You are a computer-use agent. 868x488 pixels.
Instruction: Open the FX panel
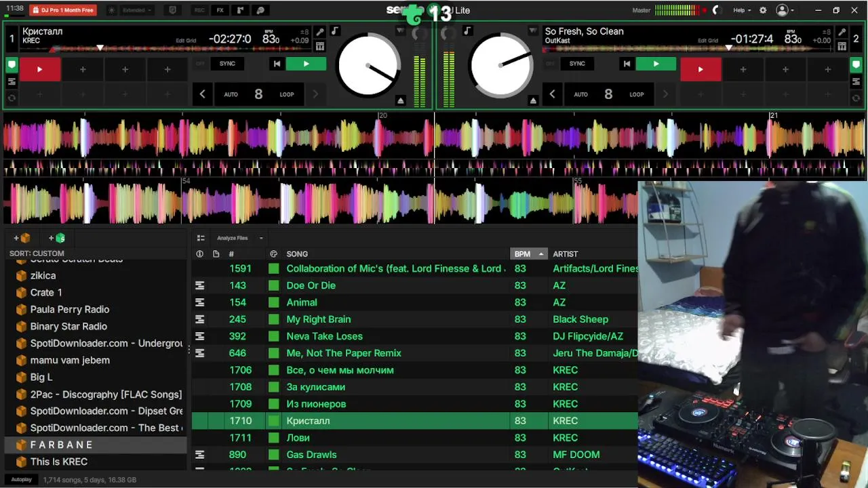click(220, 10)
